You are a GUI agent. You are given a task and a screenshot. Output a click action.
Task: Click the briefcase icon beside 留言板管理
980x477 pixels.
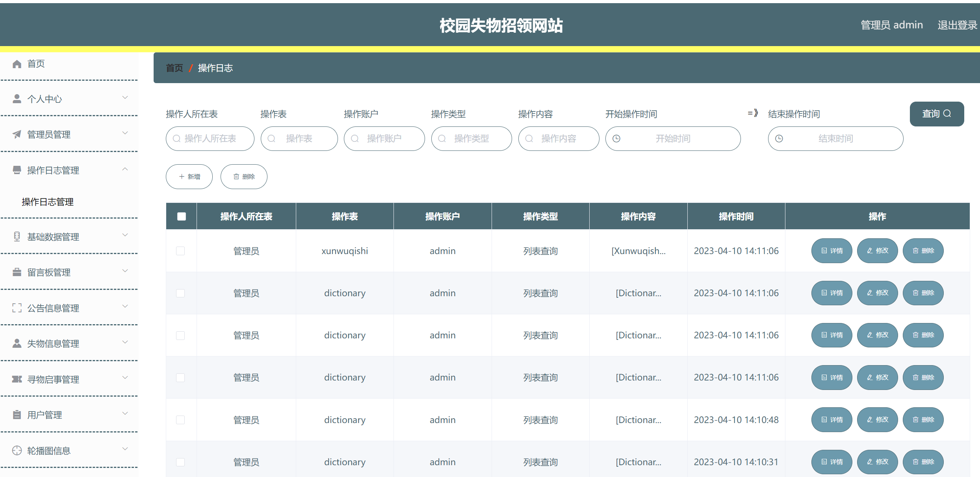click(x=17, y=273)
